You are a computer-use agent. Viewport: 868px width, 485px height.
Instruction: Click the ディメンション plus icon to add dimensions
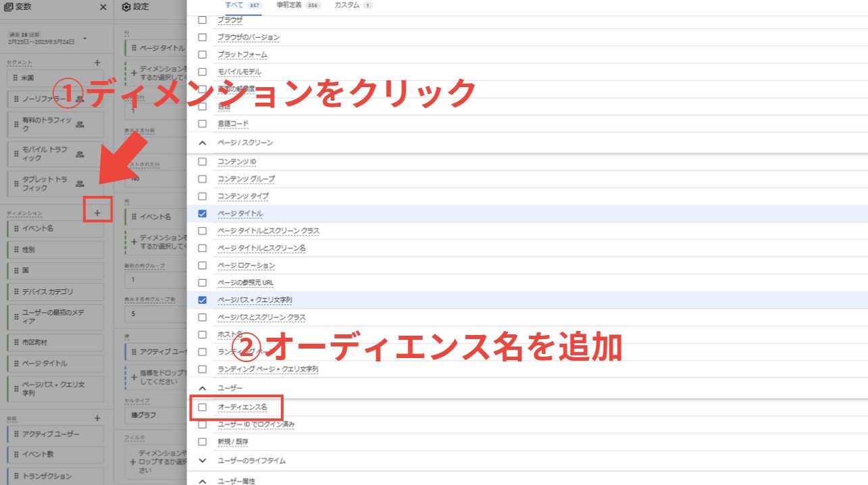point(97,213)
